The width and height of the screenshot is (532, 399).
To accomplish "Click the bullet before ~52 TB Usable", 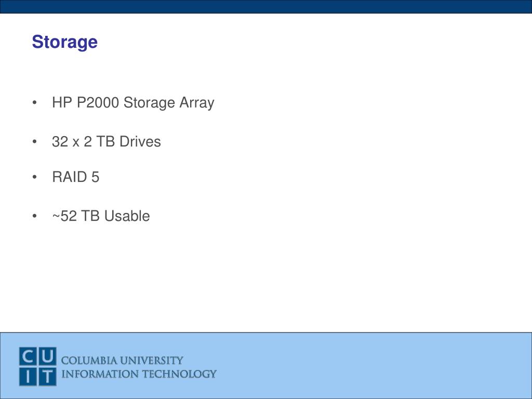I will [34, 216].
